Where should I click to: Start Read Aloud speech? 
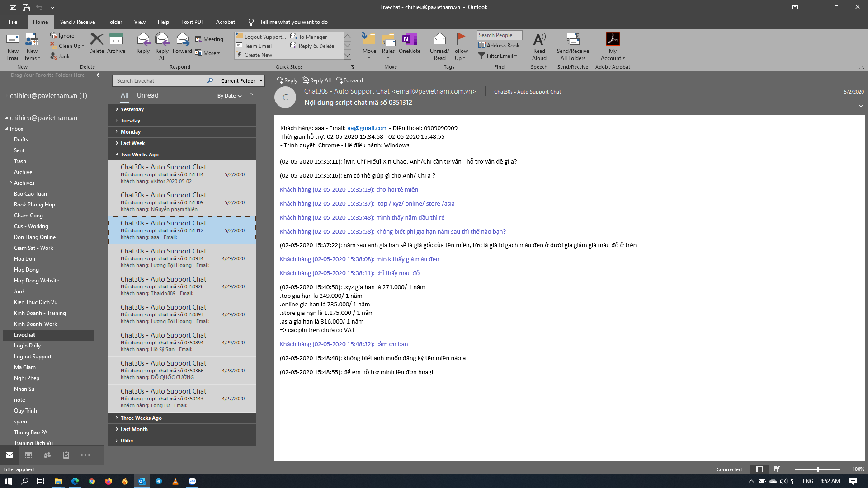coord(539,47)
